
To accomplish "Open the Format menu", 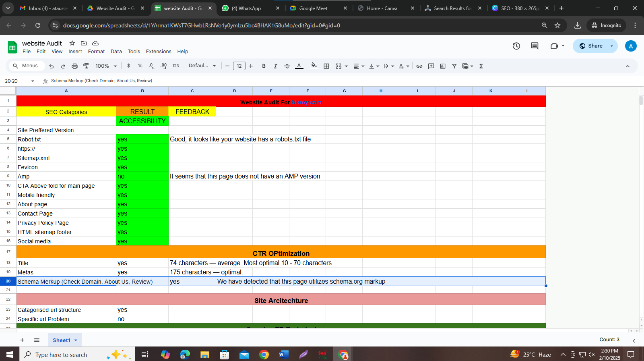I will (x=96, y=52).
